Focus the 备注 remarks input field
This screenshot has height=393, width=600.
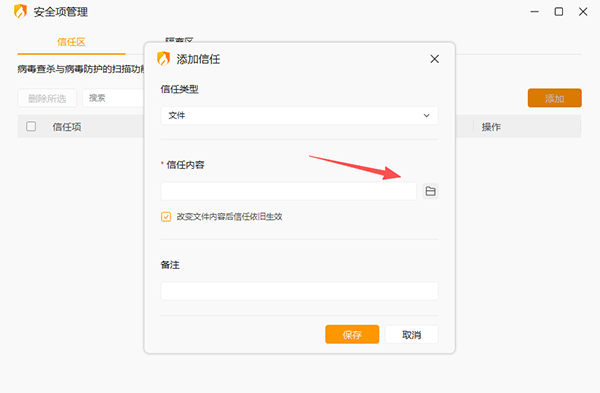coord(299,291)
